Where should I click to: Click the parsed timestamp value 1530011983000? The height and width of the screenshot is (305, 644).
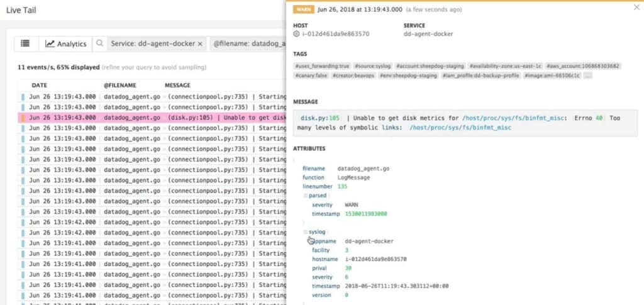(366, 214)
